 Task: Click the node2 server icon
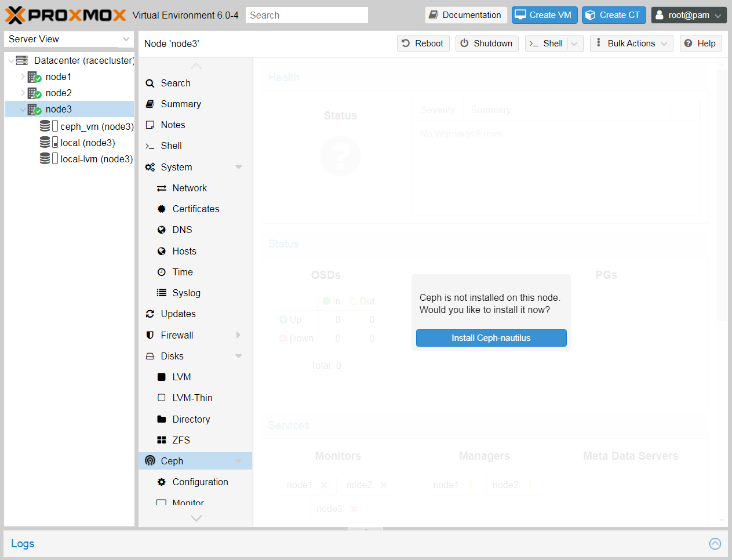[34, 93]
